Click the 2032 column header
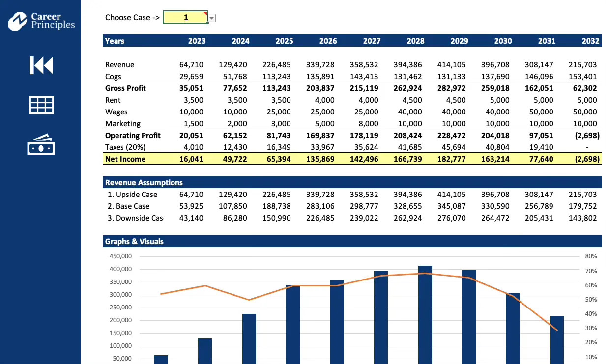The image size is (609, 364). [590, 41]
